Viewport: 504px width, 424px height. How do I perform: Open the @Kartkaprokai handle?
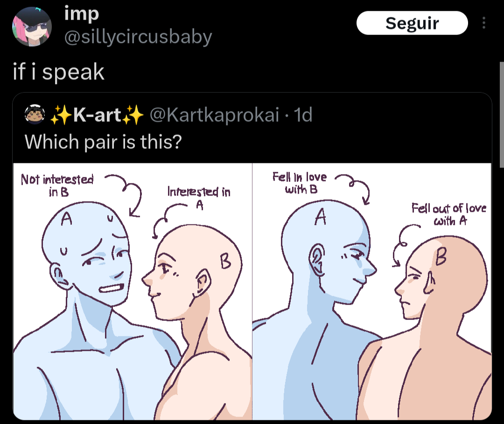(214, 115)
